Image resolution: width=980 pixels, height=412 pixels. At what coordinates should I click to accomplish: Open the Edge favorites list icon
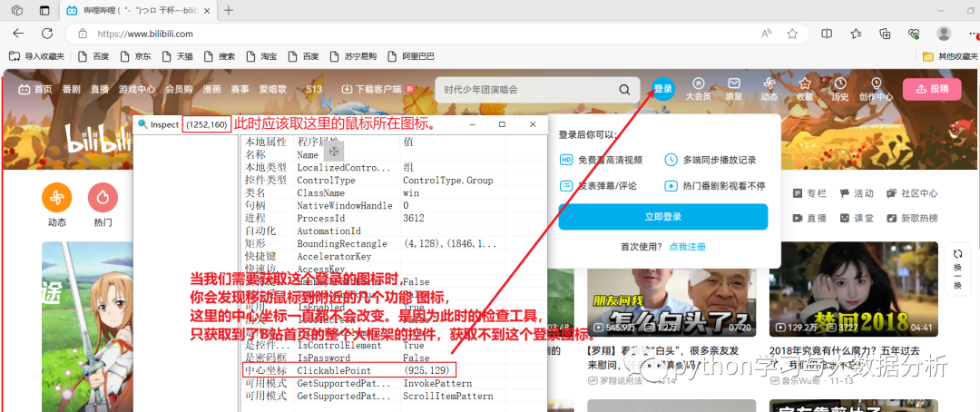(x=856, y=34)
